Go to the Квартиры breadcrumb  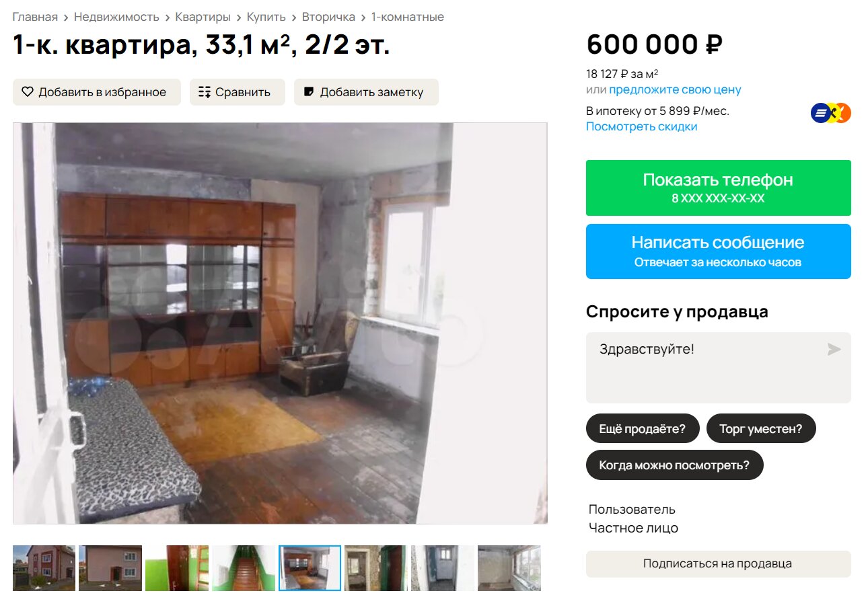pos(203,17)
